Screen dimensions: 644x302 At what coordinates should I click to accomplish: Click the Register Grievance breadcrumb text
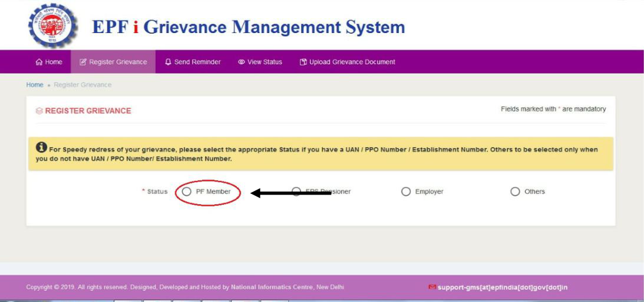click(82, 85)
